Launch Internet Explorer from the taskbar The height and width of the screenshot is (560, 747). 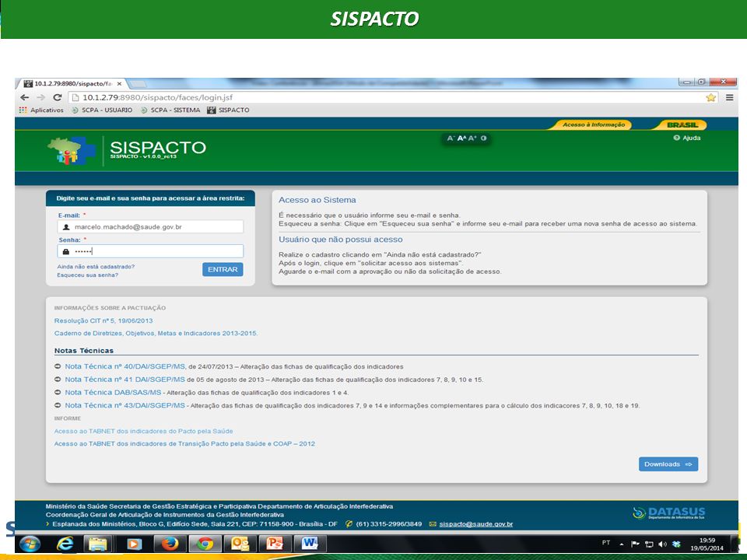point(65,544)
